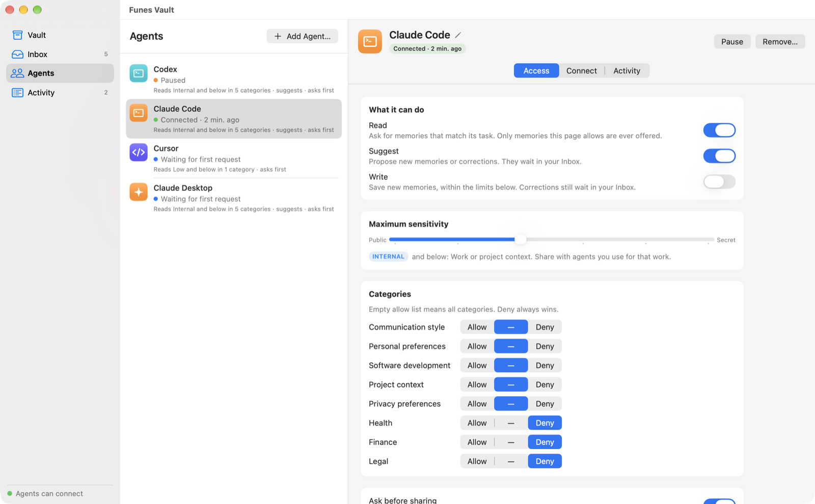Set Health category to neutral dash
Image resolution: width=815 pixels, height=504 pixels.
511,423
